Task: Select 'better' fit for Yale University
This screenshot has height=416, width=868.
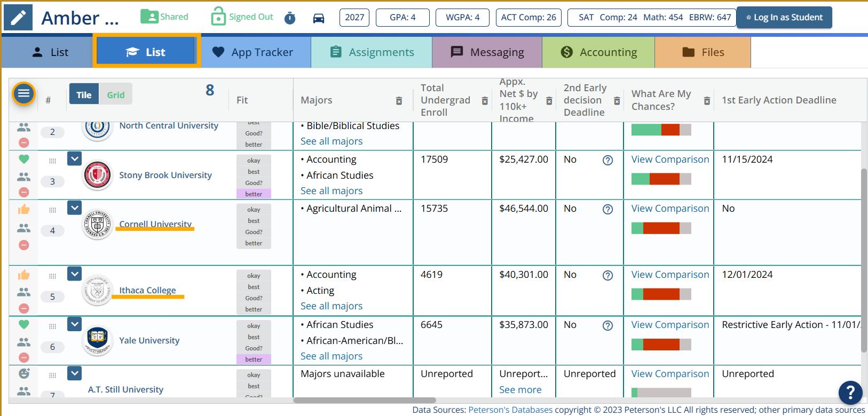Action: tap(254, 359)
